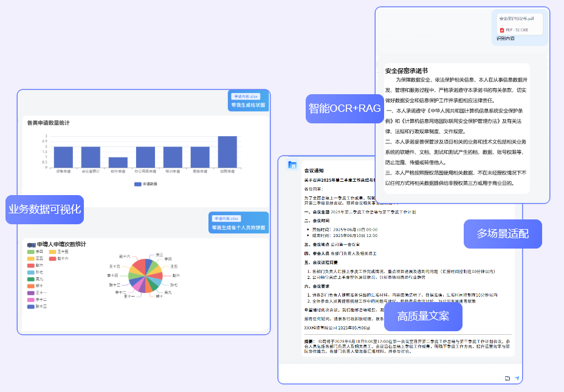
Task: Click the paper plane send icon
Action: coord(517,378)
